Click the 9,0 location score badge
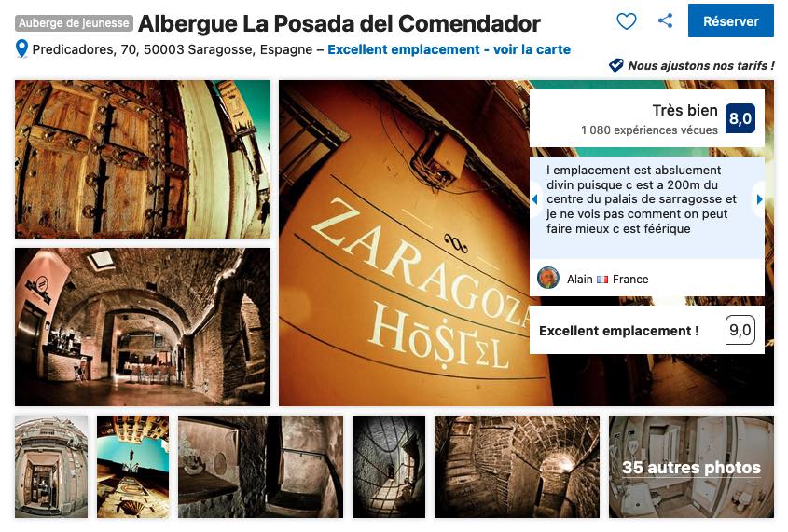 coord(740,330)
